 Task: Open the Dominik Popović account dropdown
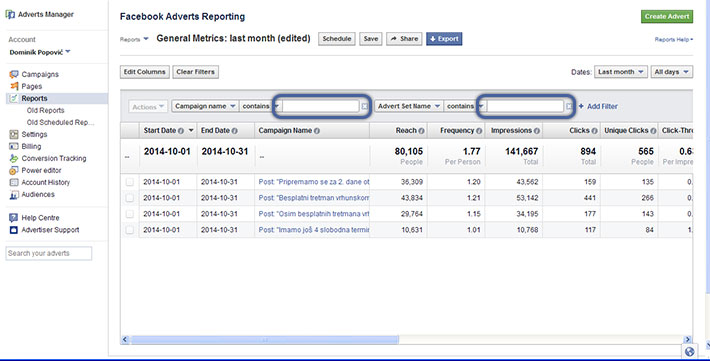40,52
